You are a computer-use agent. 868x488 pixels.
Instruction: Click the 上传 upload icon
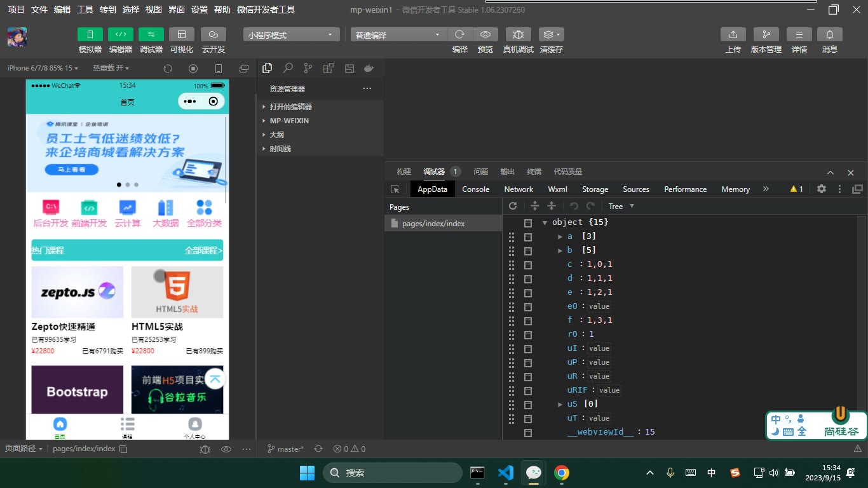pos(733,34)
